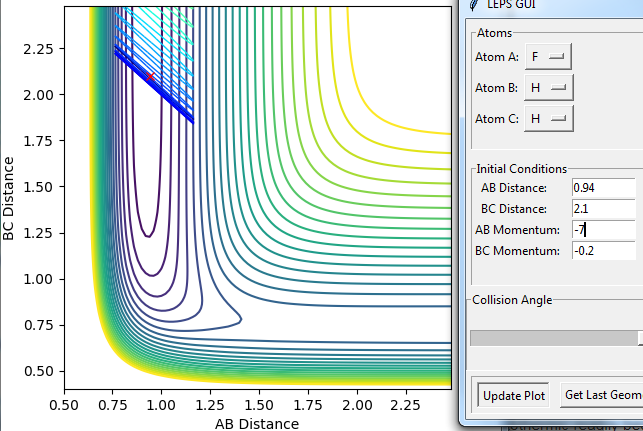Image resolution: width=643 pixels, height=431 pixels.
Task: Click the LEPS GUI feather window icon
Action: click(x=474, y=5)
